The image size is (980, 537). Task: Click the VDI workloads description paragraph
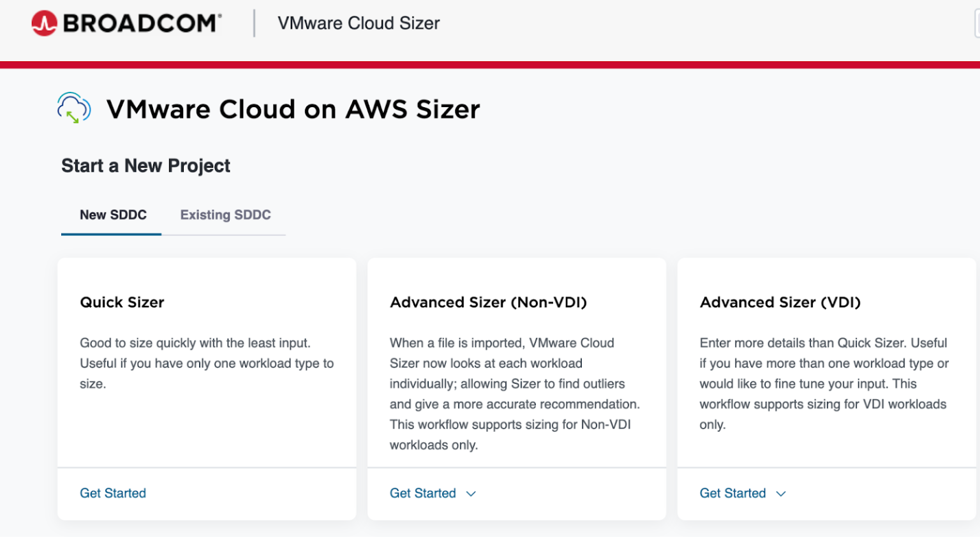point(823,383)
